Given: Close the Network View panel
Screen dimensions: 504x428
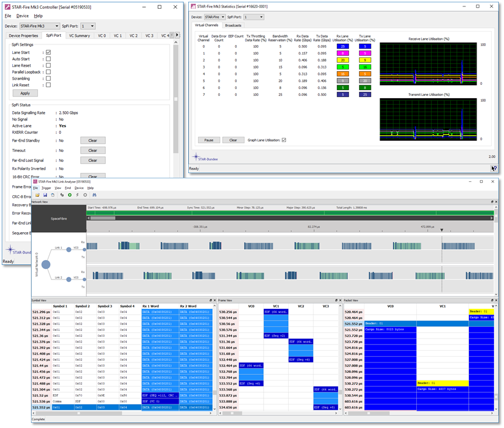Looking at the screenshot, I should click(496, 202).
